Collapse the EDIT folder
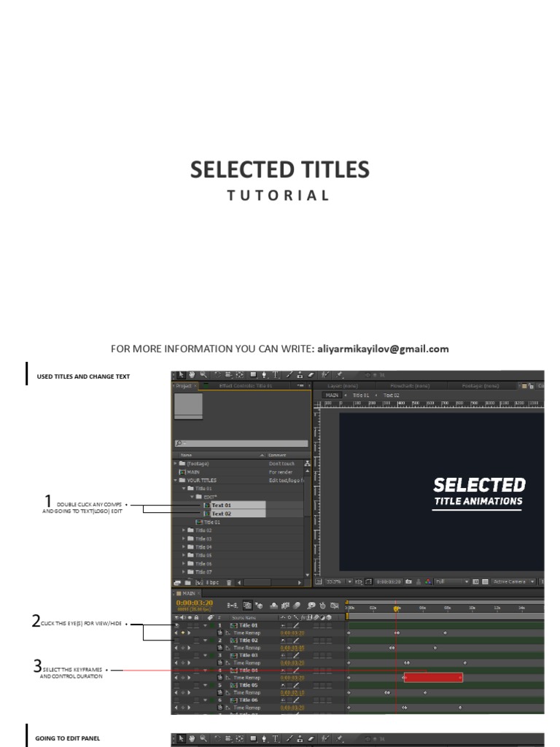The height and width of the screenshot is (747, 560). [192, 497]
